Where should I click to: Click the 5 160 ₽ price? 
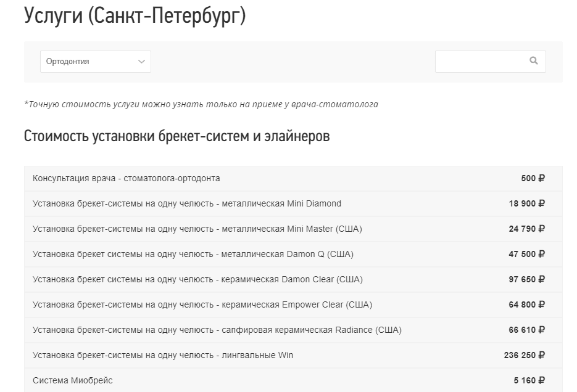pos(529,381)
